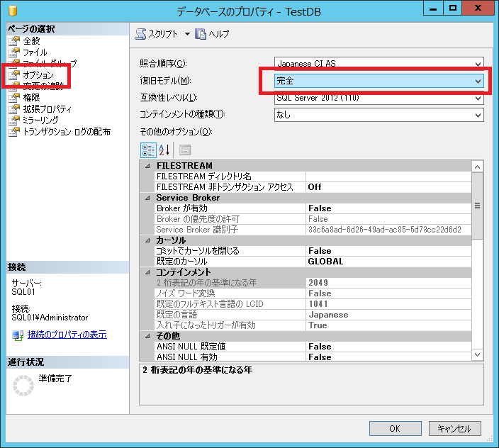Open the 拡張プロパティ page
This screenshot has height=448, width=499.
47,108
